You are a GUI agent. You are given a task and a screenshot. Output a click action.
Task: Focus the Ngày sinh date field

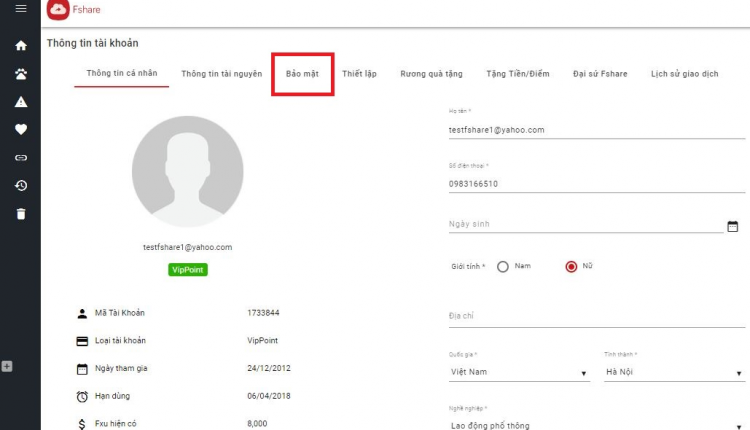[x=585, y=224]
